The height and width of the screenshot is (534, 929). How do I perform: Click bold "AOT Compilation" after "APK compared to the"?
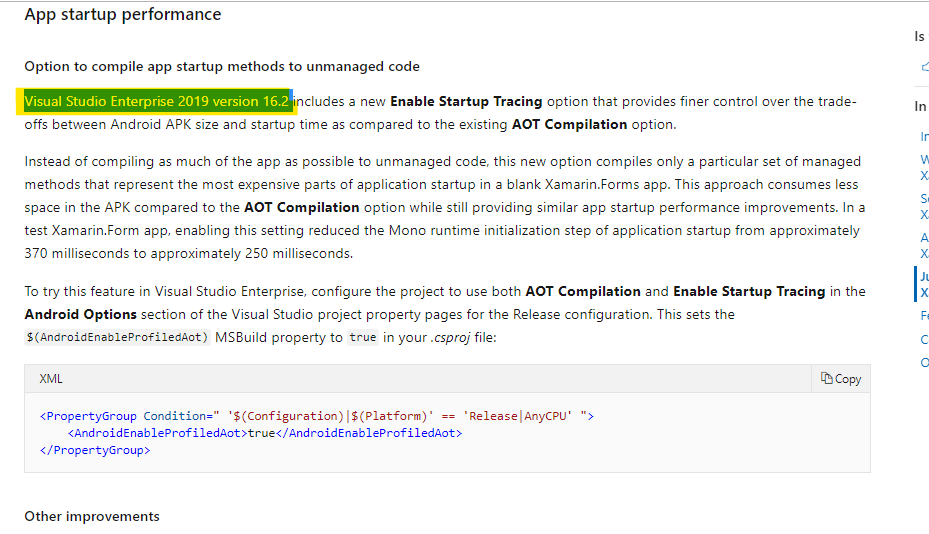(302, 207)
